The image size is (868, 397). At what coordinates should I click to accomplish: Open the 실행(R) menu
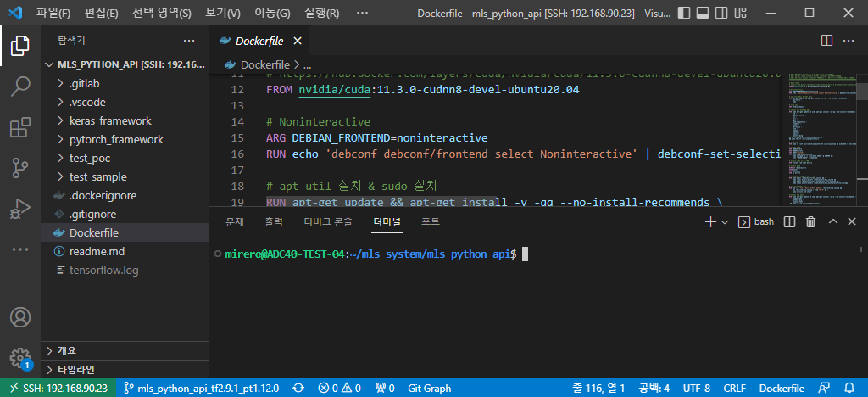(321, 12)
